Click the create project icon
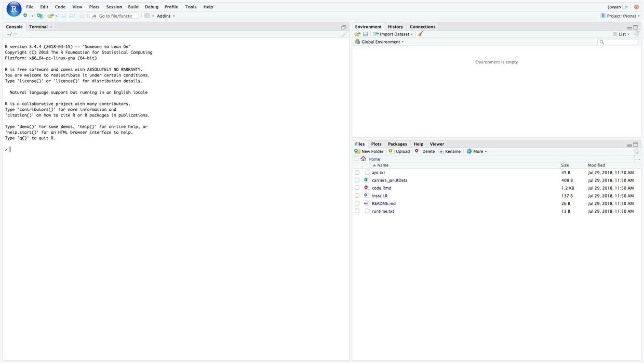This screenshot has height=363, width=644. (x=39, y=16)
